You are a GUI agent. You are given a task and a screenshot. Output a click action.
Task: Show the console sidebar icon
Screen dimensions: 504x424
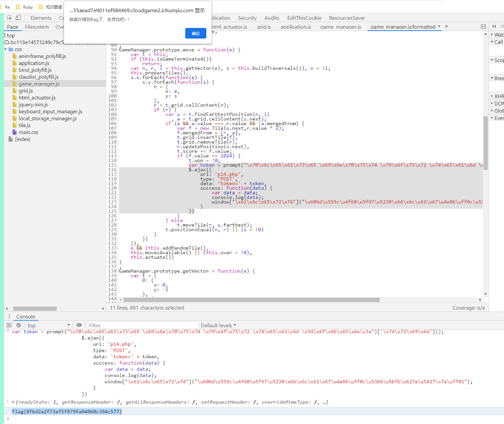9,325
